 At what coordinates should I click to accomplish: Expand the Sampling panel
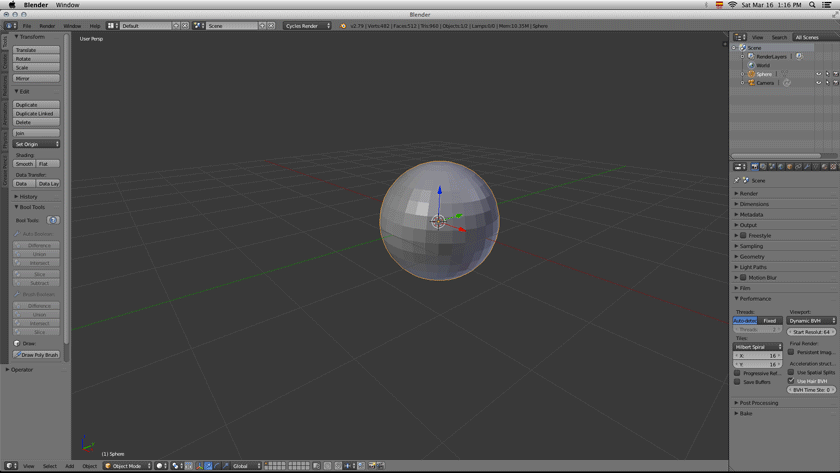(x=751, y=246)
